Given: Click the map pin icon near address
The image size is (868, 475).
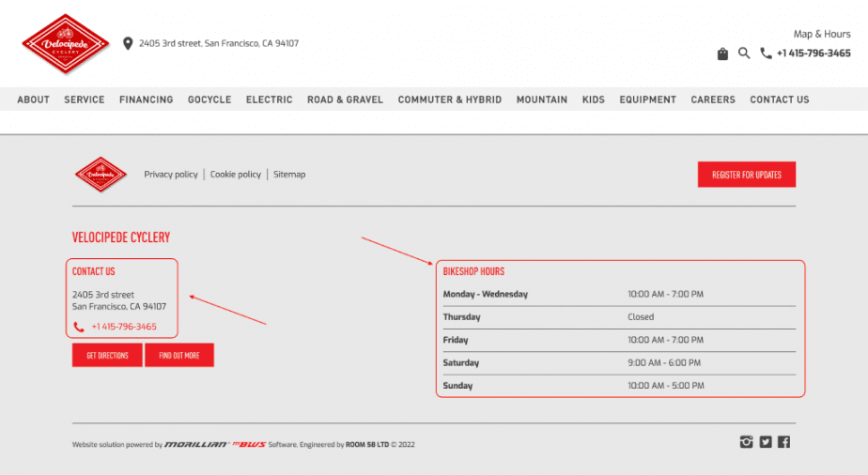Looking at the screenshot, I should coord(128,43).
